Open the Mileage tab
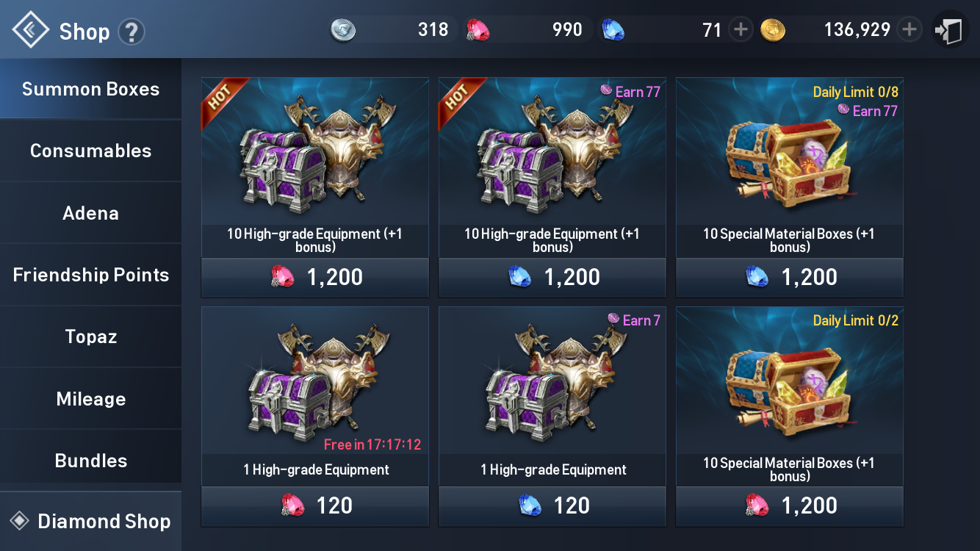 tap(90, 399)
